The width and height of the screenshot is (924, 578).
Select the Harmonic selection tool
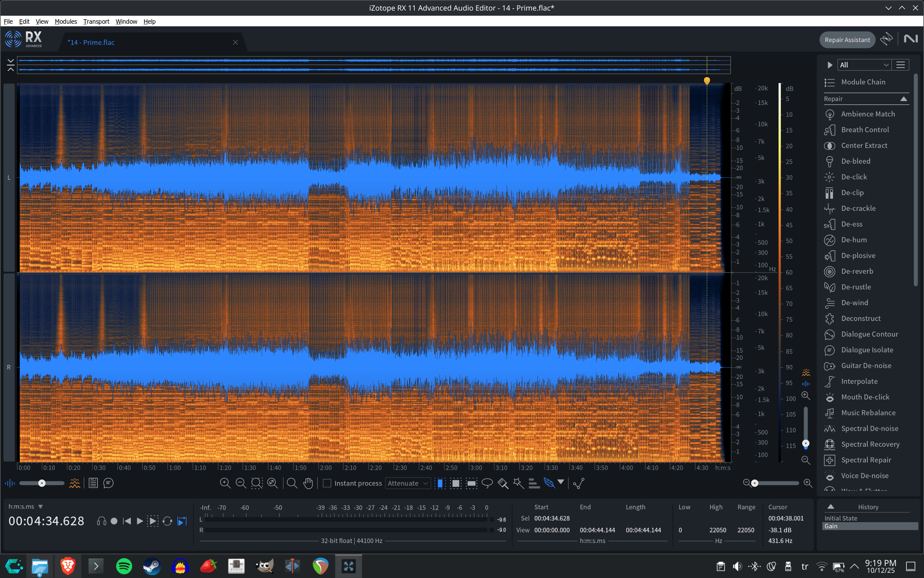[x=534, y=483]
